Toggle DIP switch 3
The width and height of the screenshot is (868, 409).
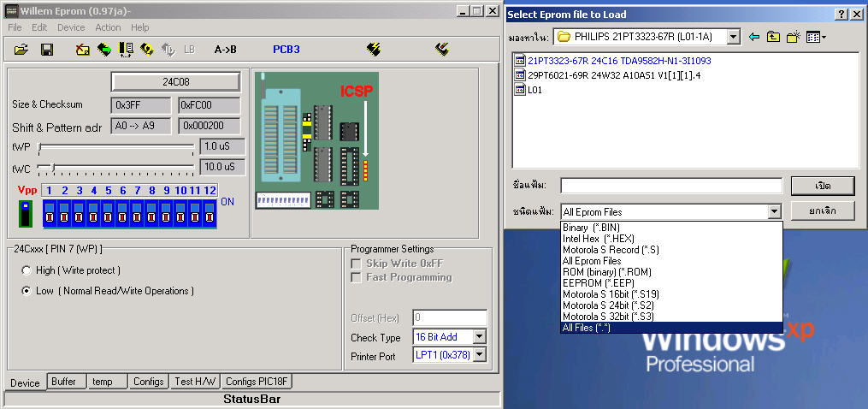[79, 214]
